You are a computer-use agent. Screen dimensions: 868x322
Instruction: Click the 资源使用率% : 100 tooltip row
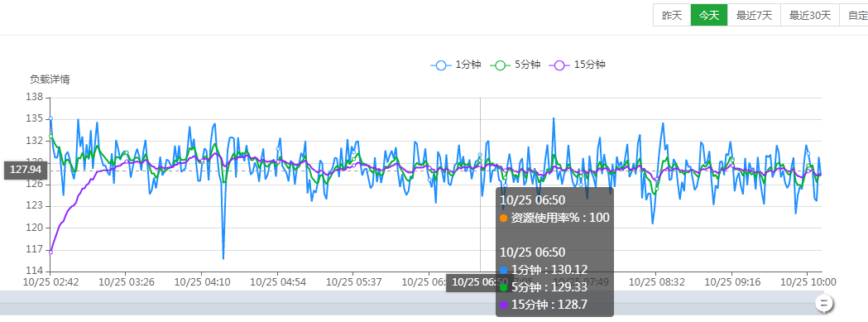coord(554,218)
